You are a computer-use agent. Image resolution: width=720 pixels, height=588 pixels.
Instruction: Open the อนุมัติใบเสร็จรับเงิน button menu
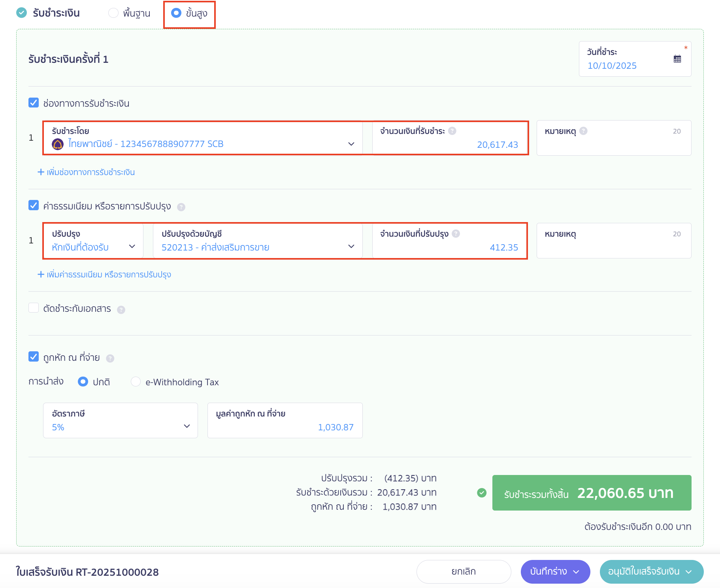coord(689,572)
